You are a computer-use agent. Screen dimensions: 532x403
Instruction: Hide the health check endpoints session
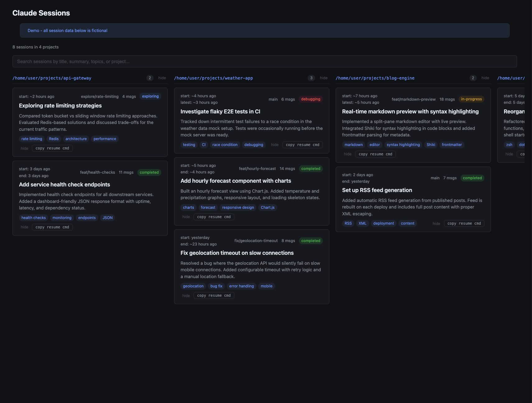click(x=25, y=227)
